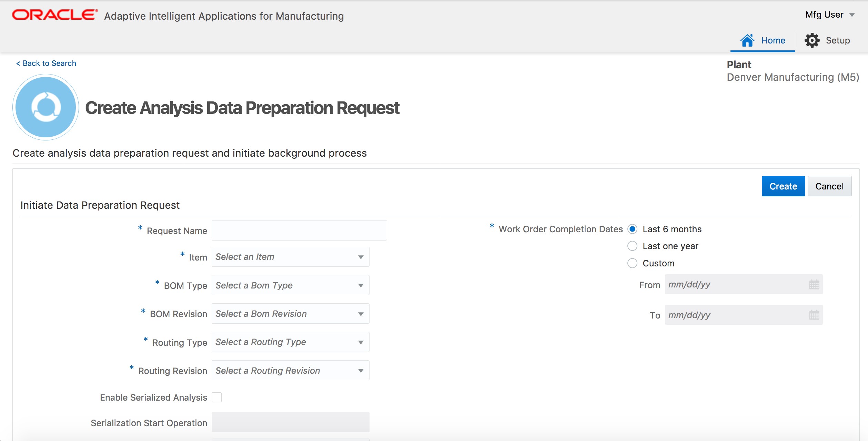The width and height of the screenshot is (868, 441).
Task: Cancel the data preparation request
Action: click(x=829, y=186)
